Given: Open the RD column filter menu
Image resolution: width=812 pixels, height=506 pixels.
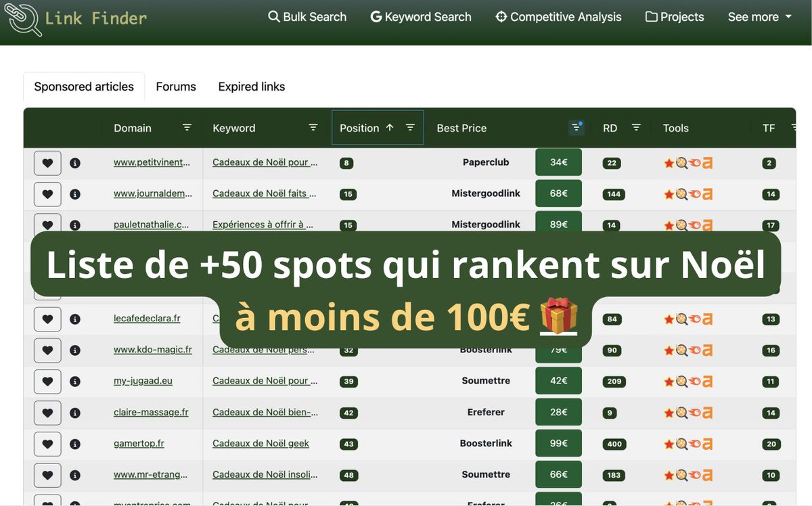Looking at the screenshot, I should point(636,127).
